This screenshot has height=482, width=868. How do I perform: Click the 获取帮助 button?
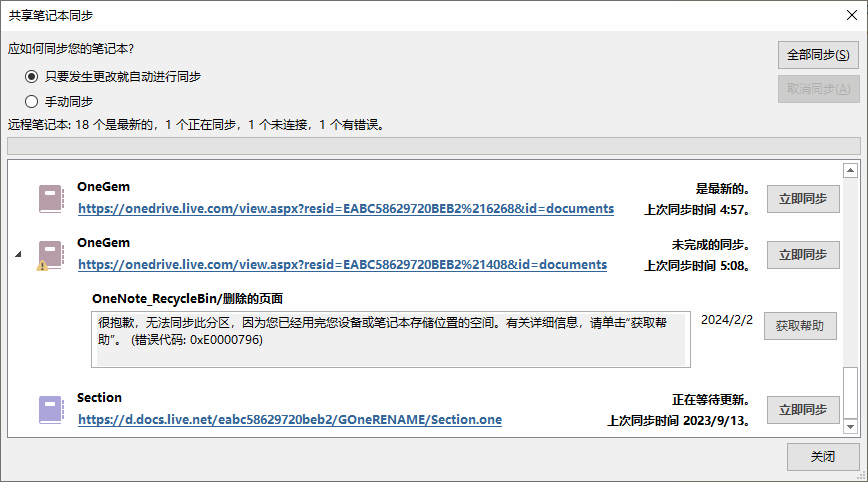pyautogui.click(x=800, y=326)
